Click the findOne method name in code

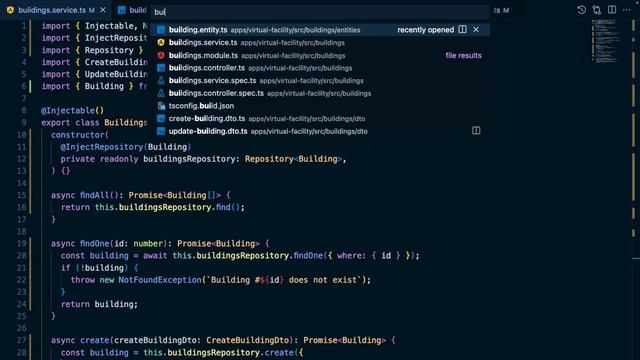(94, 243)
